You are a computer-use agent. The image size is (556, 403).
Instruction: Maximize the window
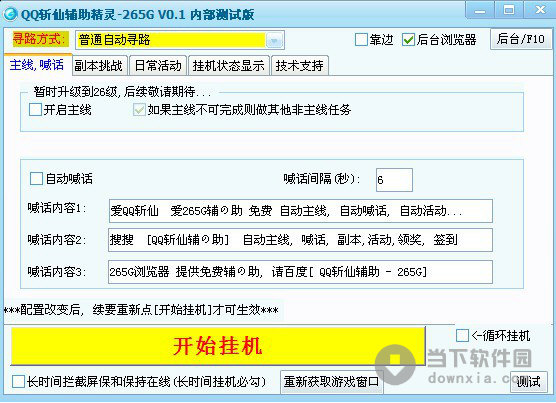point(509,11)
